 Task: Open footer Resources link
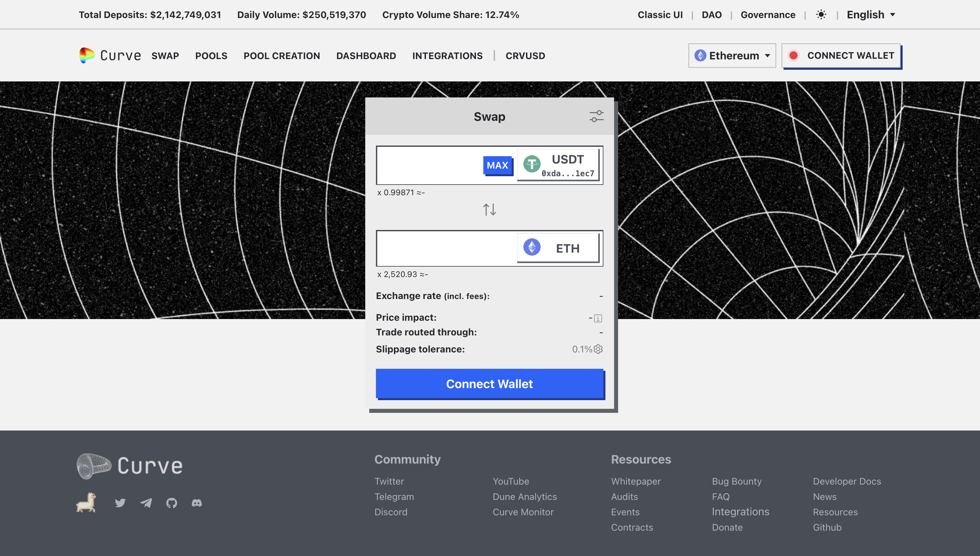tap(835, 512)
